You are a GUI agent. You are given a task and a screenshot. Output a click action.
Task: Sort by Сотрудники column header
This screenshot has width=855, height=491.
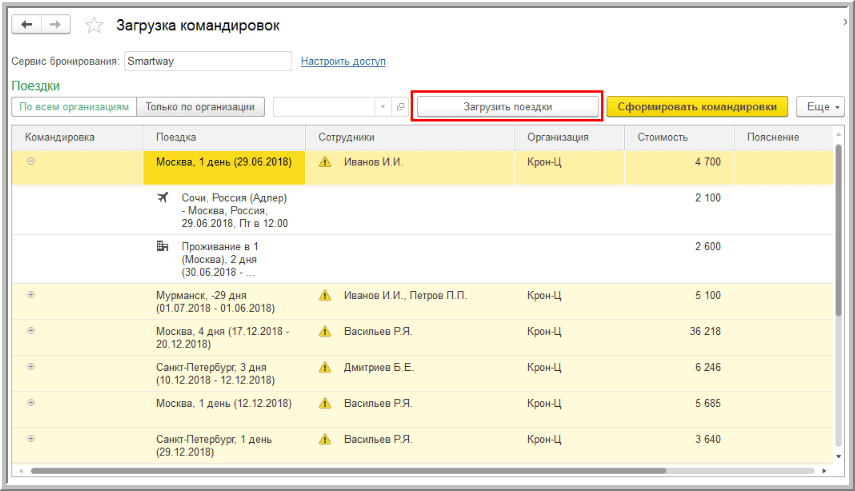click(x=410, y=137)
